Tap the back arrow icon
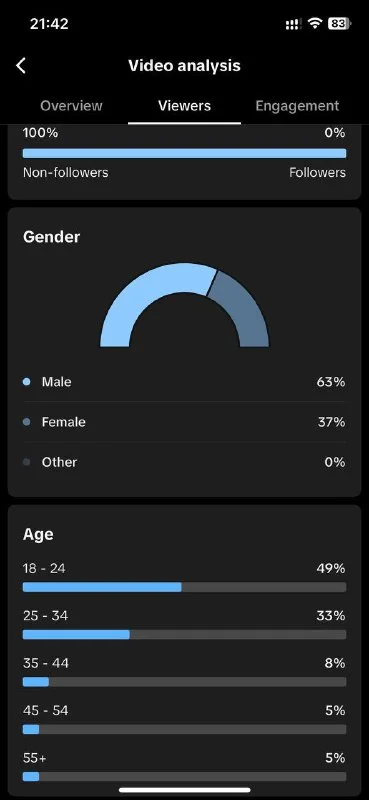The image size is (369, 800). (21, 65)
